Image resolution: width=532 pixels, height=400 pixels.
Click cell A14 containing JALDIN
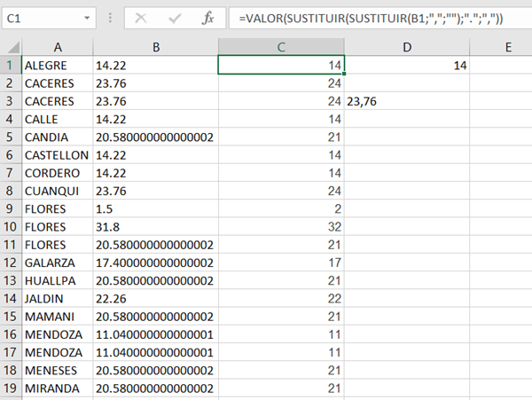tap(58, 299)
